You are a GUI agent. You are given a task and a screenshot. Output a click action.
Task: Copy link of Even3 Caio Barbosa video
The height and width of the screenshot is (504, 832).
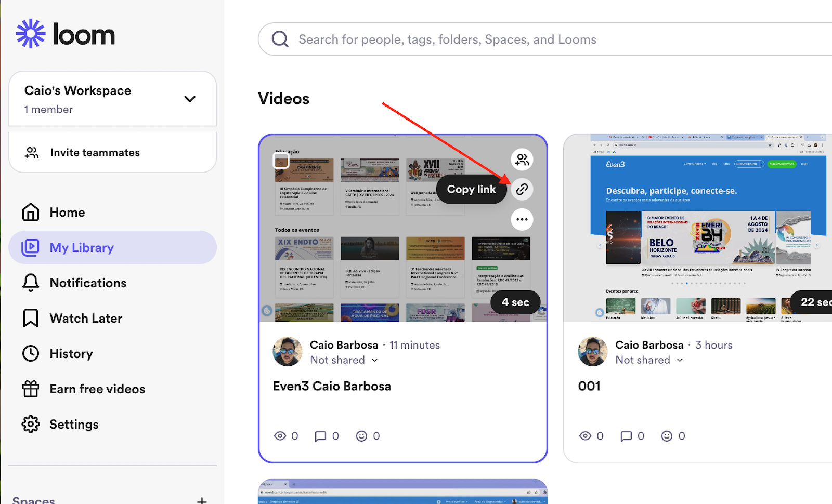(x=522, y=189)
